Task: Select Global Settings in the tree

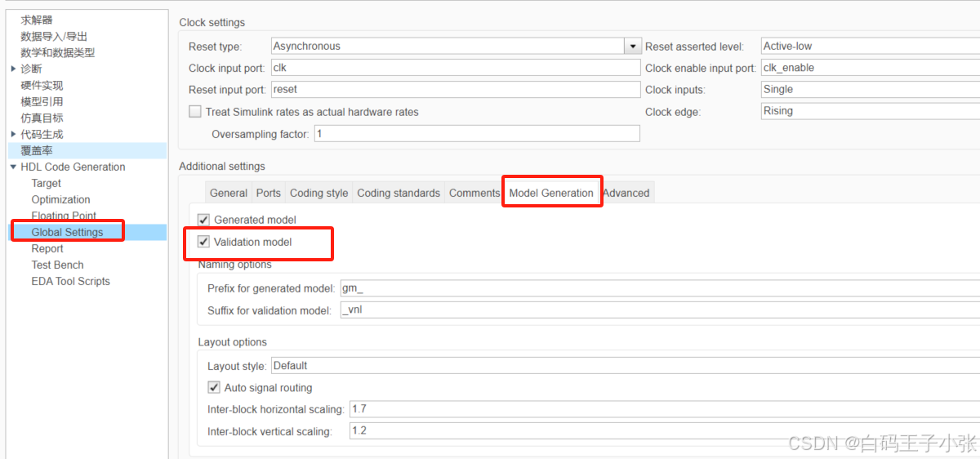Action: click(x=67, y=232)
